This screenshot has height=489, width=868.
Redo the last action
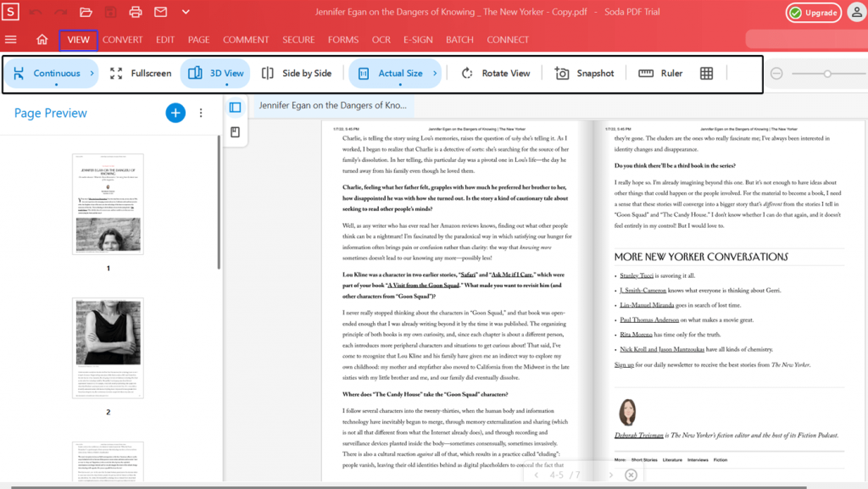(x=60, y=12)
